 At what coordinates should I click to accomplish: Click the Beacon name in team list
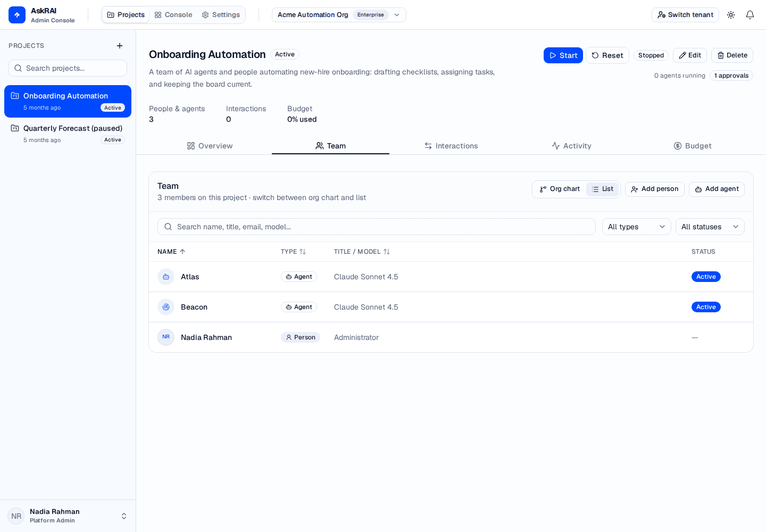point(194,307)
